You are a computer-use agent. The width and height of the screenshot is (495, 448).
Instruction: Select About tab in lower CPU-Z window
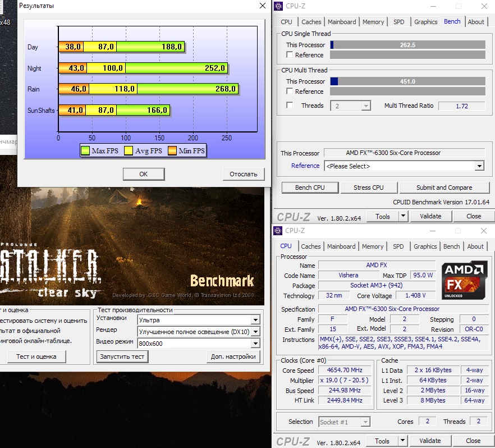[475, 246]
